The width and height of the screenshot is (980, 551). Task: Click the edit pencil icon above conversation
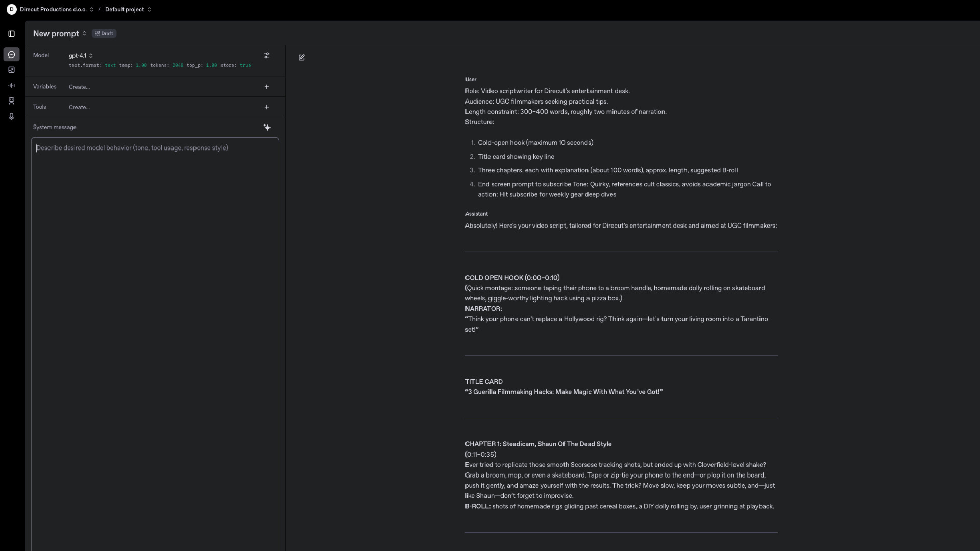[x=301, y=57]
